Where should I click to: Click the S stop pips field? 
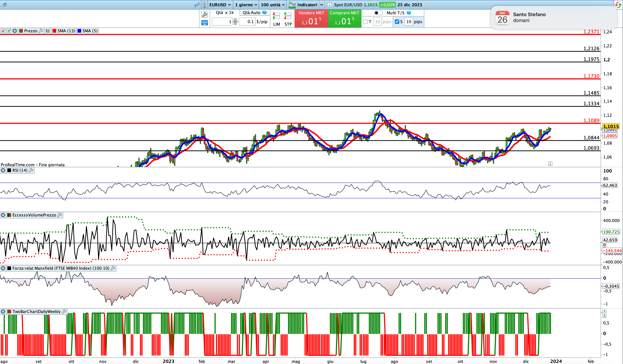[409, 22]
